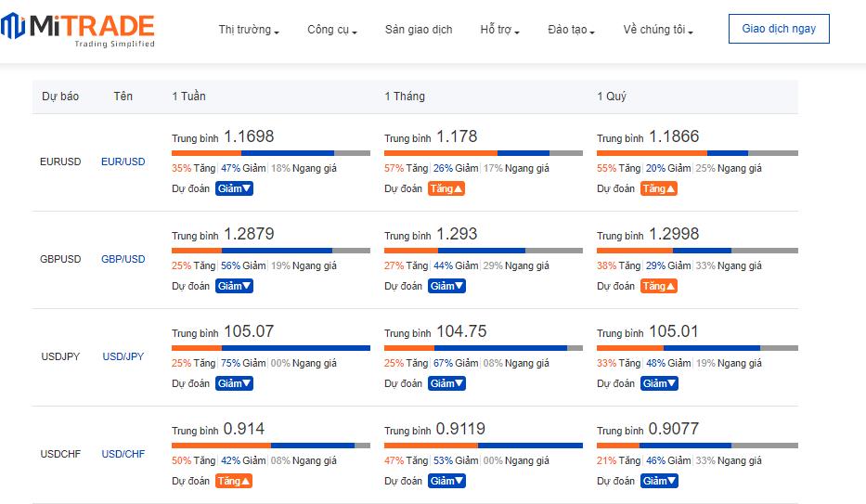866x504 pixels.
Task: Click USD/JPY 1 Quý Giảm forecast badge
Action: coord(659,383)
